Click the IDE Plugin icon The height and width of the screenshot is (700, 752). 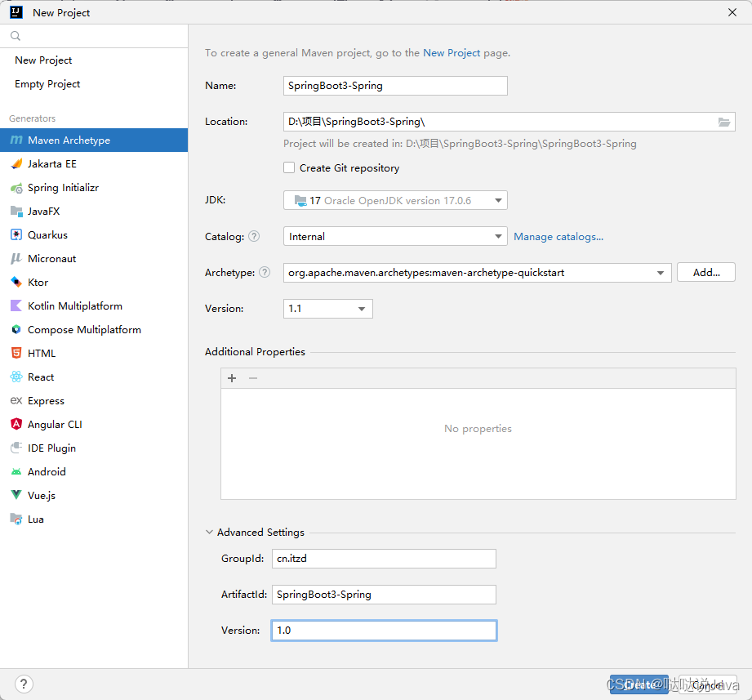(x=16, y=448)
